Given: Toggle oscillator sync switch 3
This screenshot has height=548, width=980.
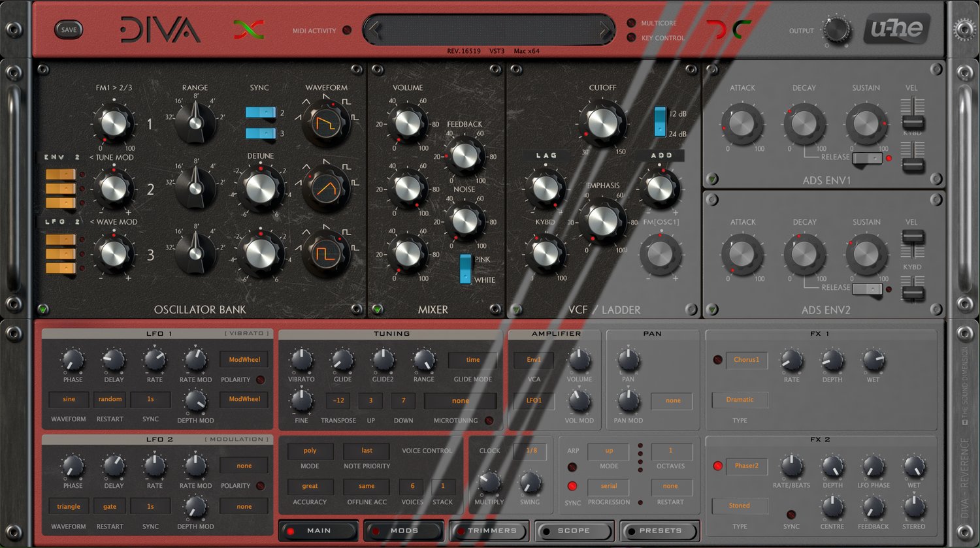Looking at the screenshot, I should 261,133.
